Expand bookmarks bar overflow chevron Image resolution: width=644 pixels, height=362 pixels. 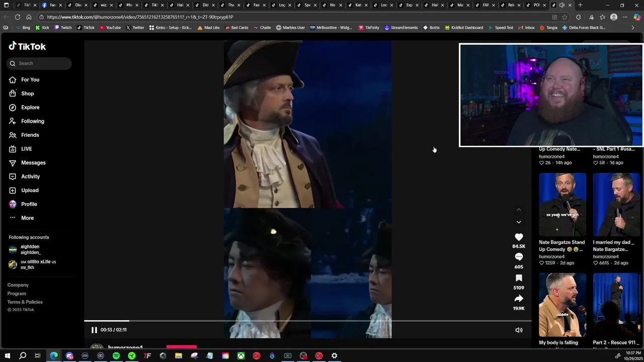point(633,28)
